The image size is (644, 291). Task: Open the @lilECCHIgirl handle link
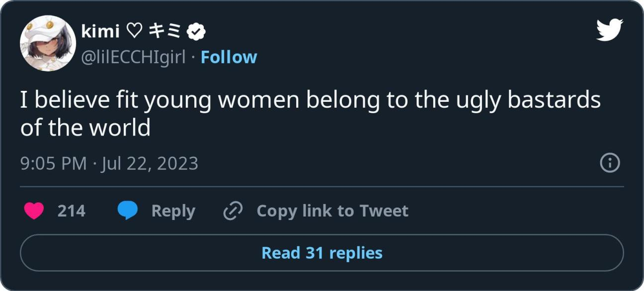[133, 58]
